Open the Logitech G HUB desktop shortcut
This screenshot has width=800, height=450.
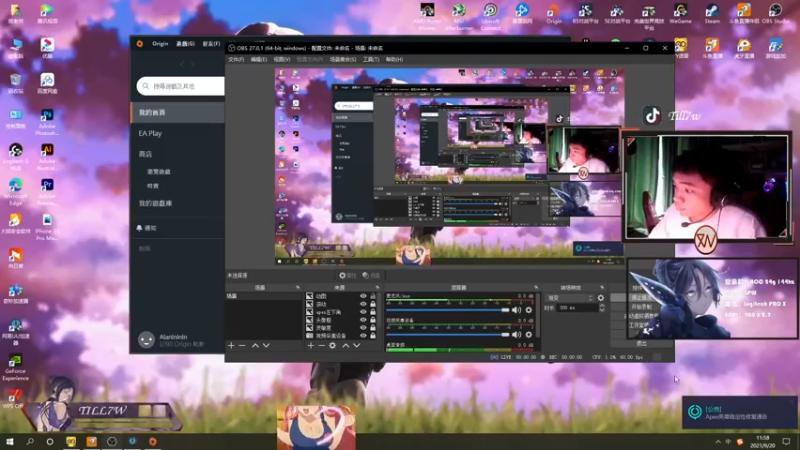click(15, 157)
